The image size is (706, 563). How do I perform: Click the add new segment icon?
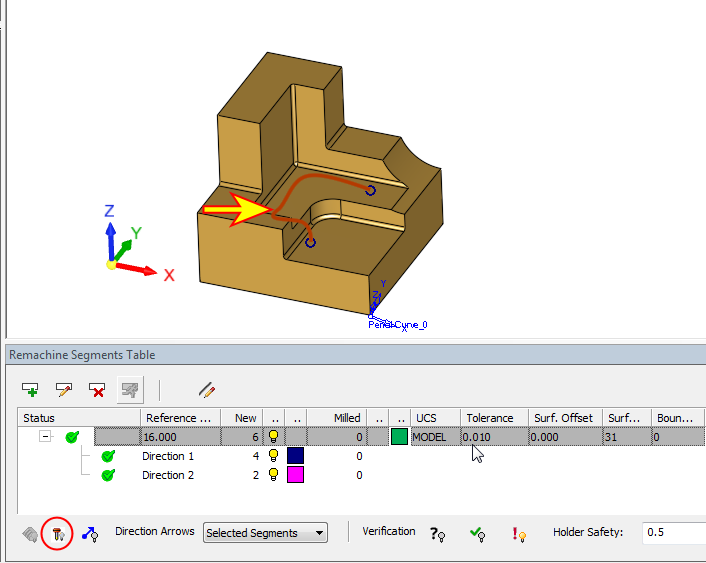pyautogui.click(x=31, y=389)
